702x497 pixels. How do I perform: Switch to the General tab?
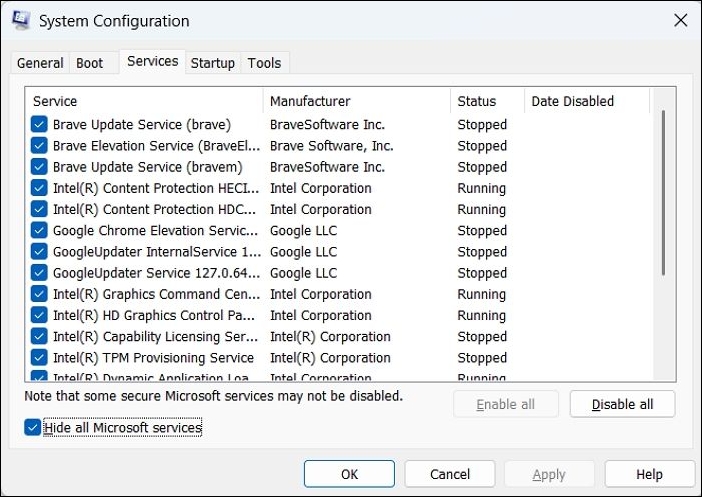[40, 63]
